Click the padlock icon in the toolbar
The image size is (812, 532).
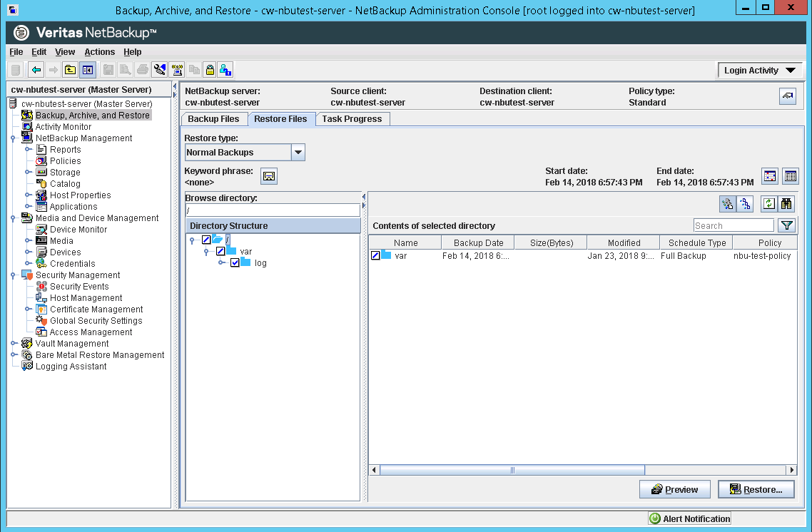click(210, 70)
